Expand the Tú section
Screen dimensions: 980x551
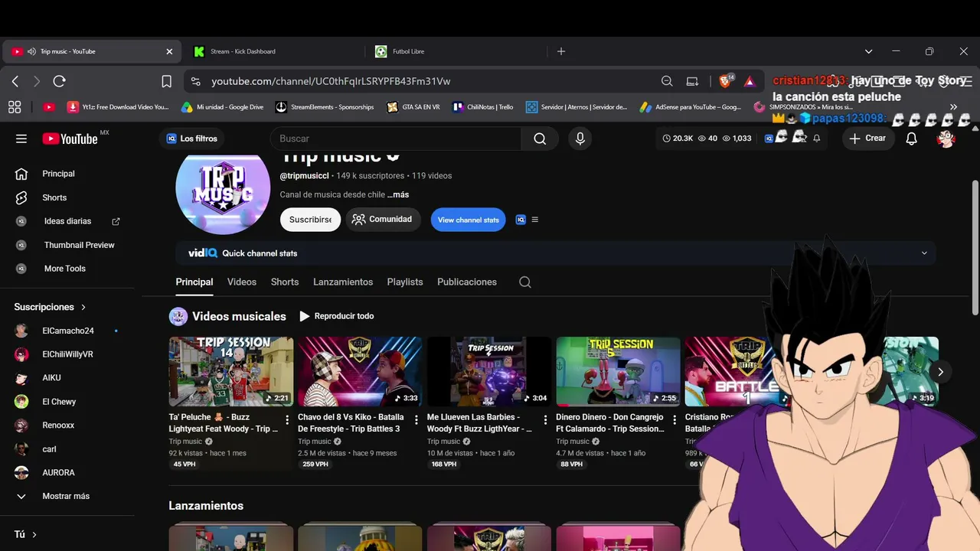pos(26,534)
